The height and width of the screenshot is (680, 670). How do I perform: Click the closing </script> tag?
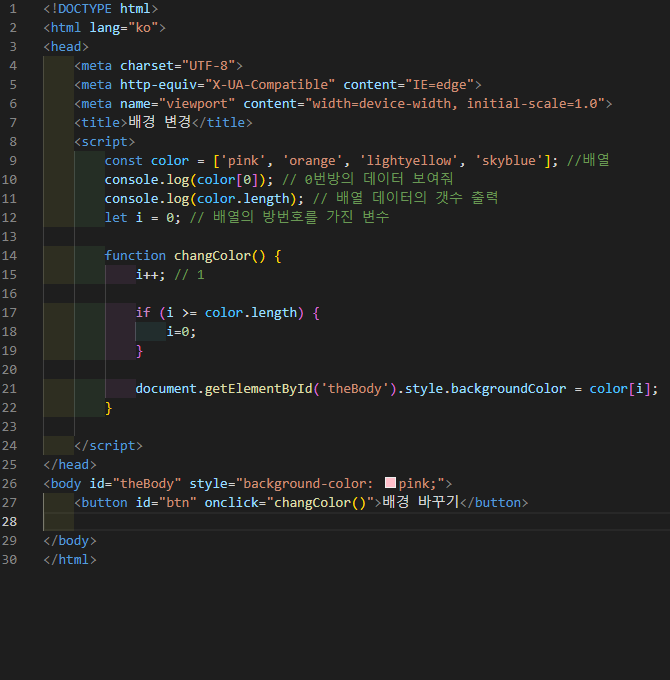click(x=108, y=445)
